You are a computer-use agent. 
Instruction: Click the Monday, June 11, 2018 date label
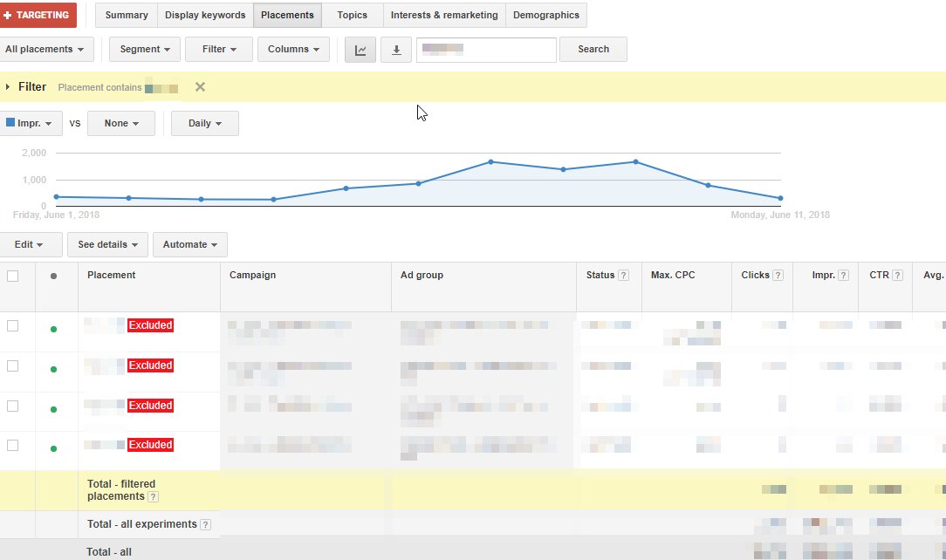[x=780, y=215]
